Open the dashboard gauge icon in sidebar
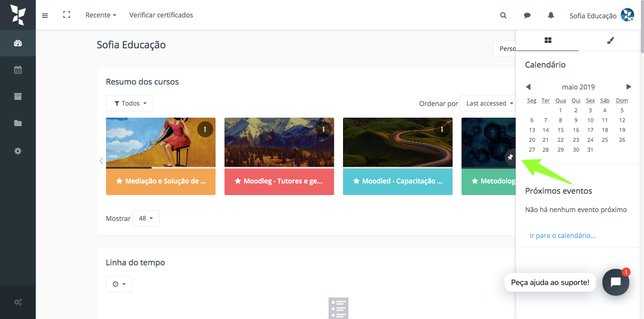This screenshot has height=319, width=644. [x=18, y=43]
